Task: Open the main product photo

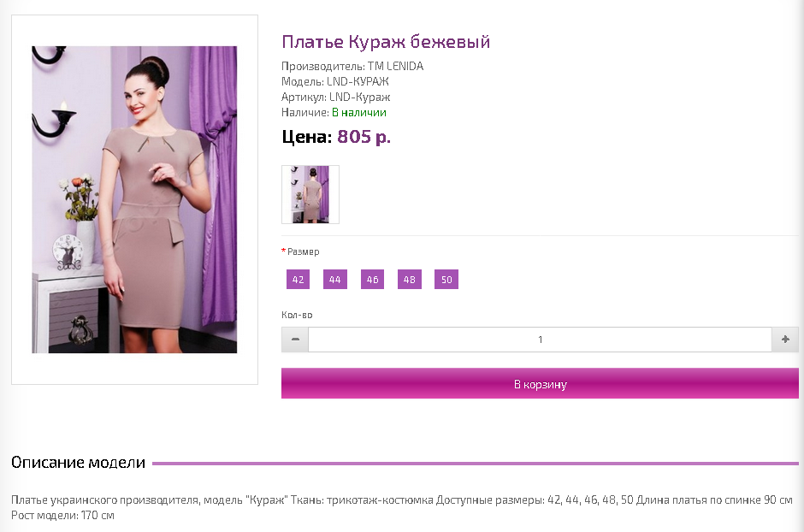Action: click(134, 199)
